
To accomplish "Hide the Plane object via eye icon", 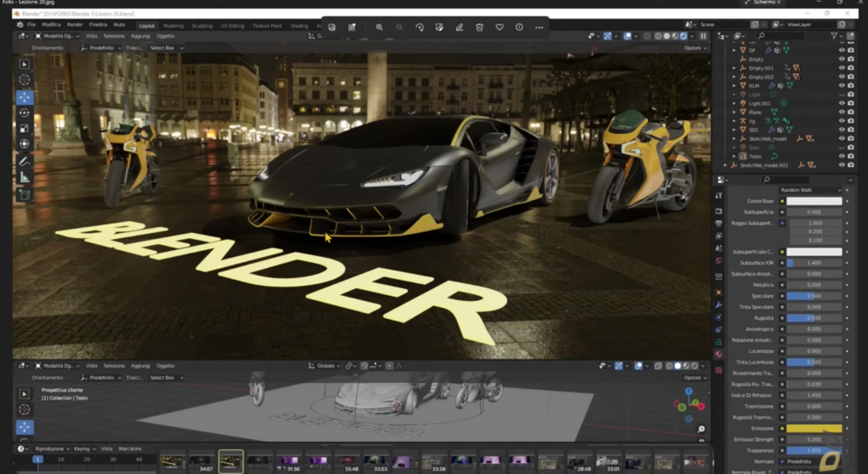I will pyautogui.click(x=842, y=112).
